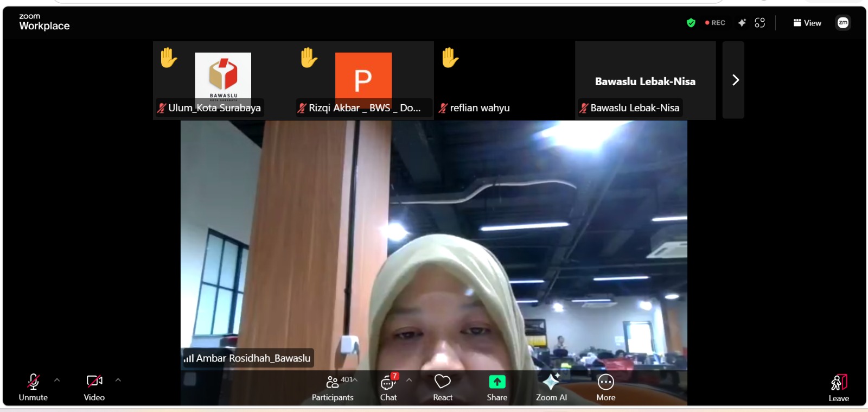The image size is (868, 412).
Task: Click muted mic icon beside reflian wahyu
Action: [443, 108]
